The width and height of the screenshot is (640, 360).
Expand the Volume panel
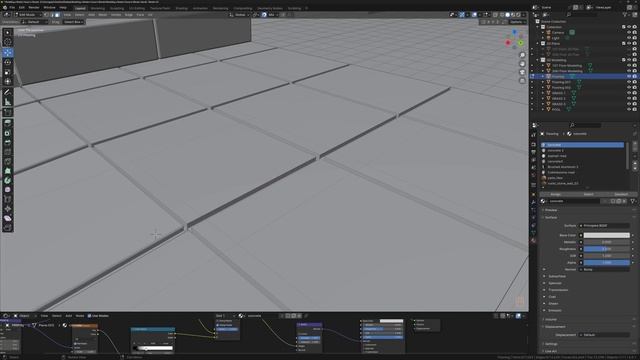tap(551, 320)
